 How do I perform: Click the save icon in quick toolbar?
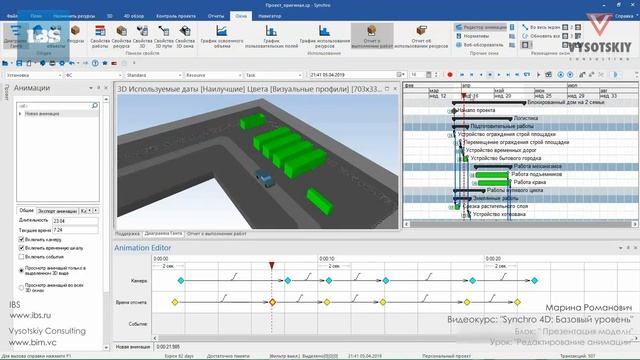(19, 63)
